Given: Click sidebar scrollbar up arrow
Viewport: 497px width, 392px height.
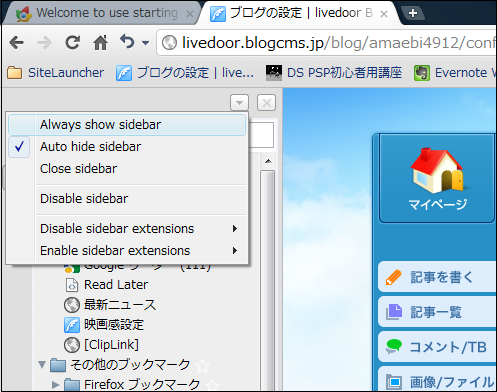Looking at the screenshot, I should (268, 161).
